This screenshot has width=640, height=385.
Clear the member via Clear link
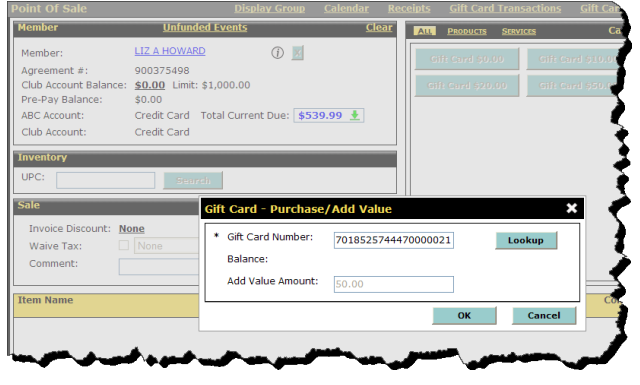[x=379, y=27]
